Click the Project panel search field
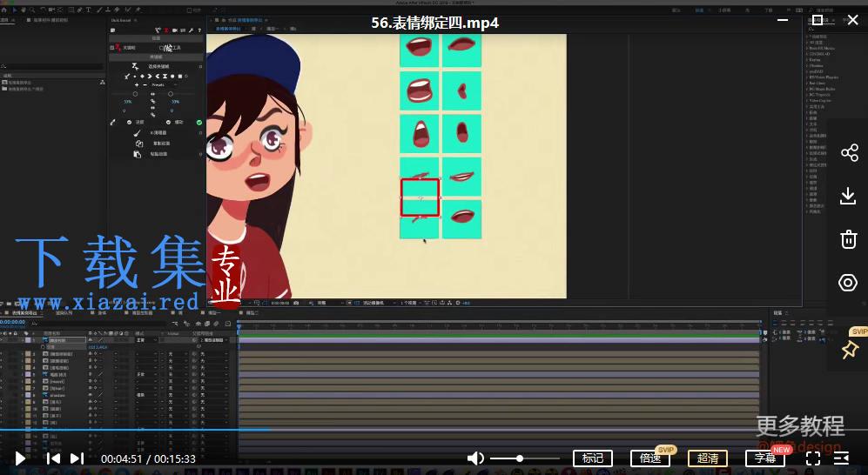This screenshot has width=868, height=475. coord(52,66)
